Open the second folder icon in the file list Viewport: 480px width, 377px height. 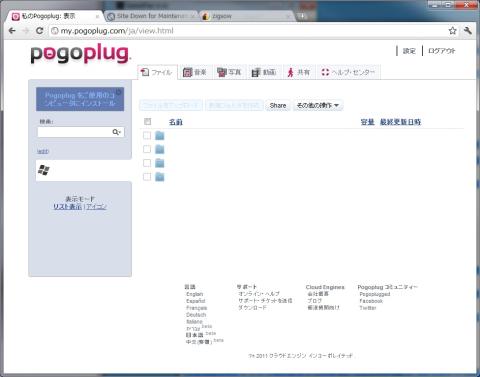click(160, 149)
